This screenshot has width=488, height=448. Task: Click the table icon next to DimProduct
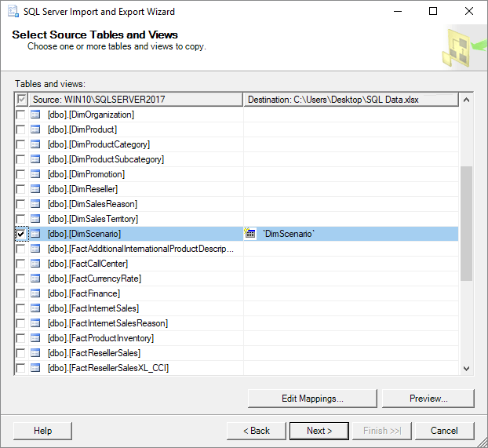(35, 129)
